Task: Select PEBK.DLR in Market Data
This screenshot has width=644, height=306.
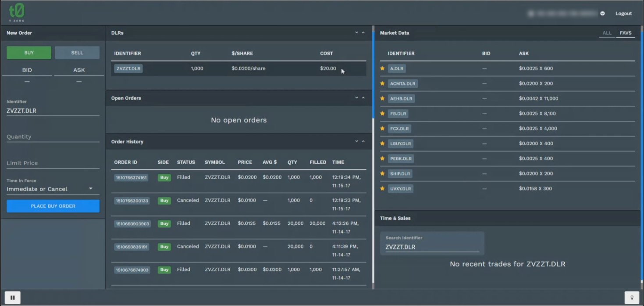Action: click(401, 158)
